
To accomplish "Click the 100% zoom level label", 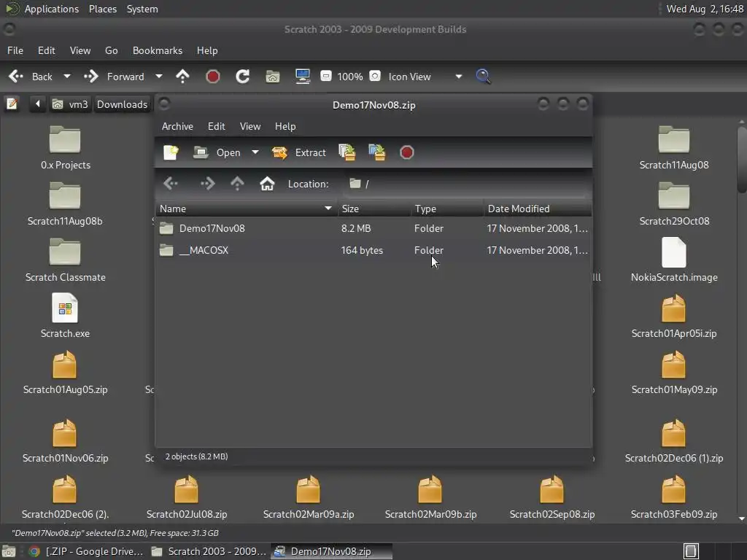I will tap(350, 77).
